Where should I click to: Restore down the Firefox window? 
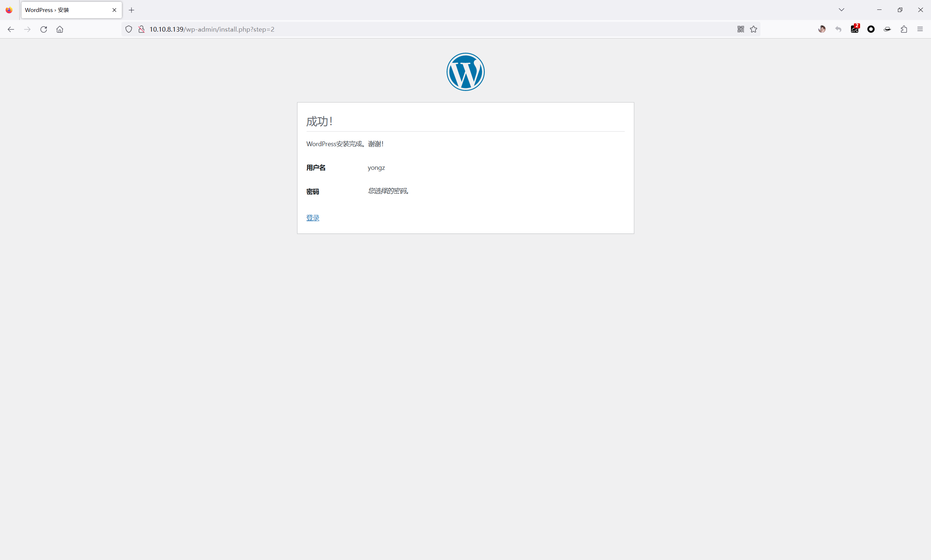900,10
